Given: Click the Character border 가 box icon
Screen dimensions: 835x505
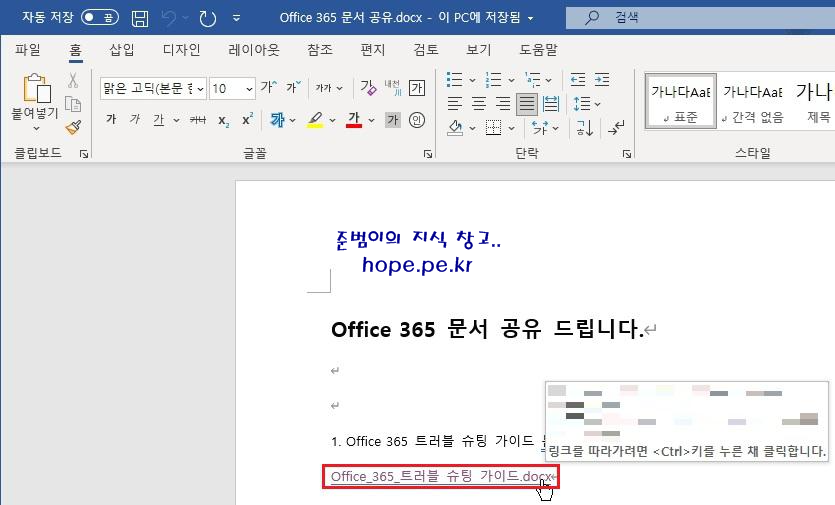Looking at the screenshot, I should click(416, 88).
